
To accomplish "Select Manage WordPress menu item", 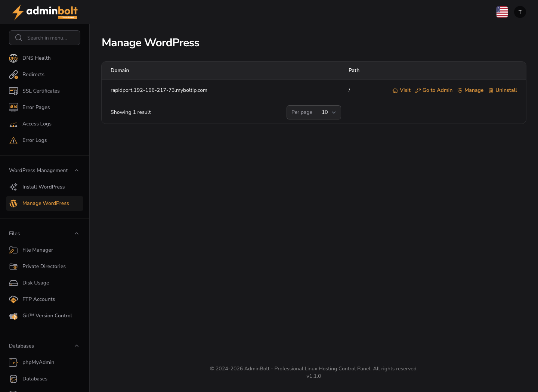I will point(44,203).
